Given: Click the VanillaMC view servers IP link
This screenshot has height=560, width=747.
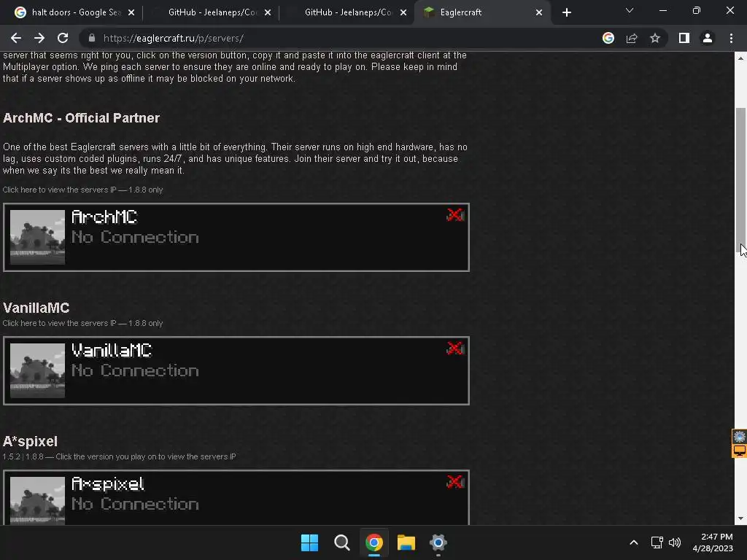Looking at the screenshot, I should point(82,323).
